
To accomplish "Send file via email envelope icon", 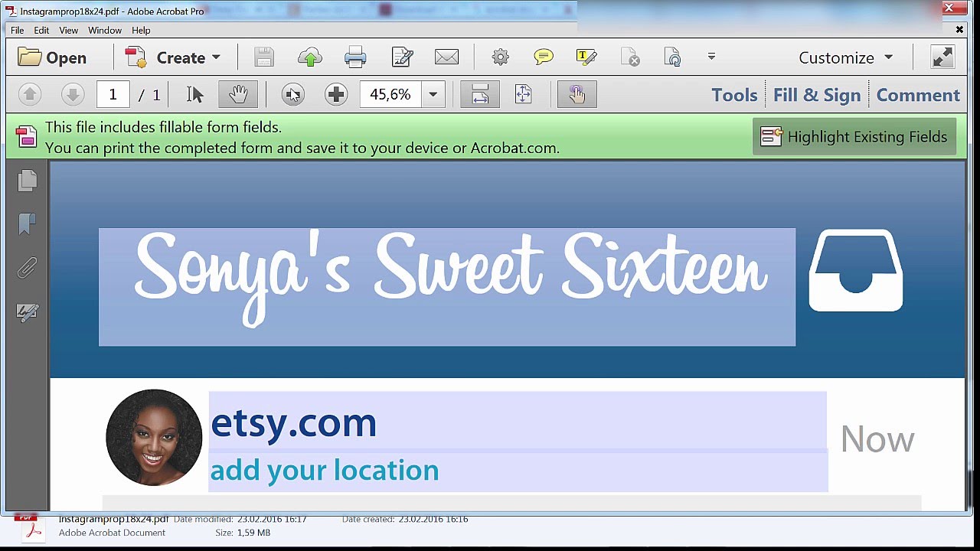I will tap(446, 57).
